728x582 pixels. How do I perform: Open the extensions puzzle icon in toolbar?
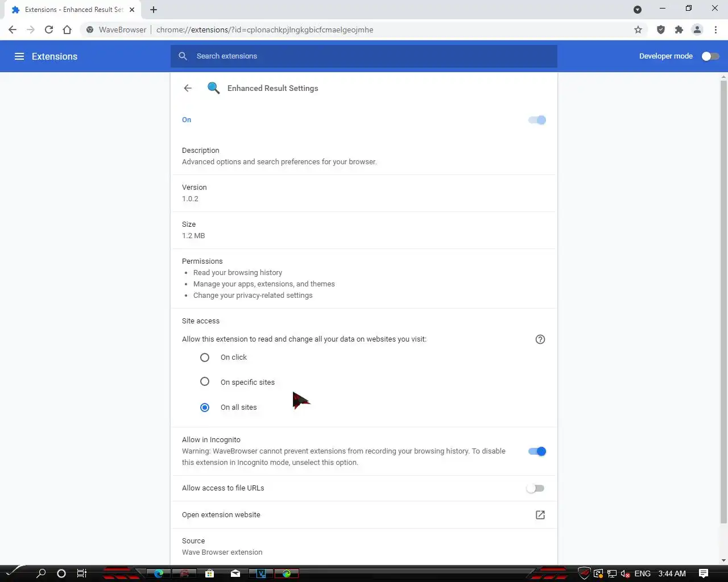(x=679, y=30)
